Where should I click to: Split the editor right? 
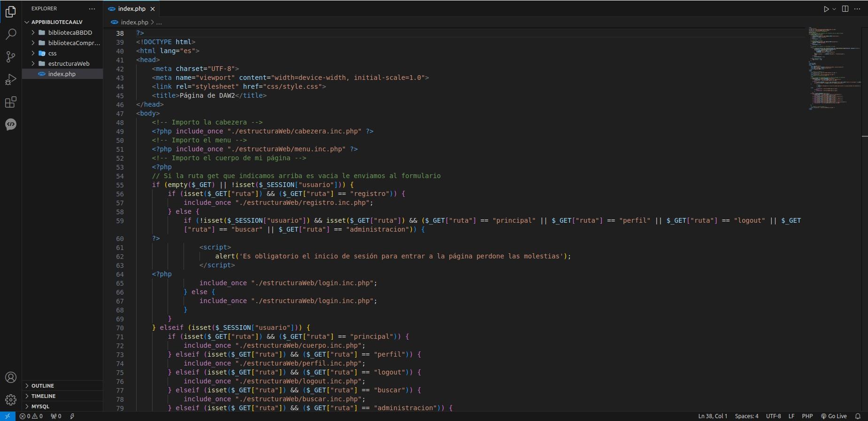click(x=845, y=9)
